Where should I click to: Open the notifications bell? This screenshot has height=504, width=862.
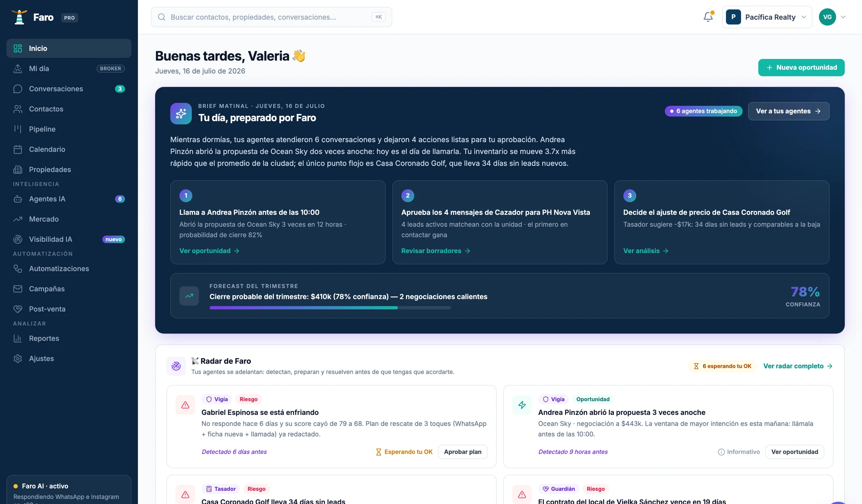(708, 17)
